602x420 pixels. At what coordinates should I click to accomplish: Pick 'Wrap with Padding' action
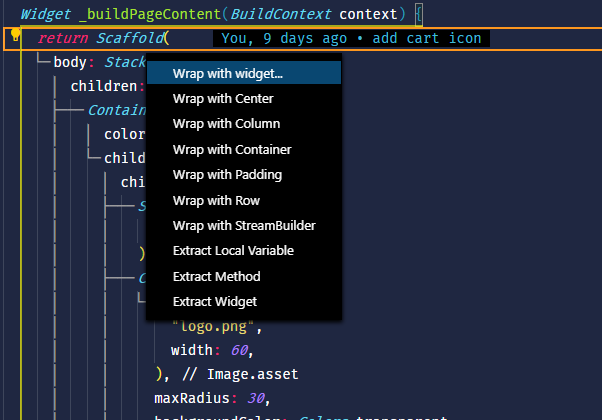click(x=244, y=175)
